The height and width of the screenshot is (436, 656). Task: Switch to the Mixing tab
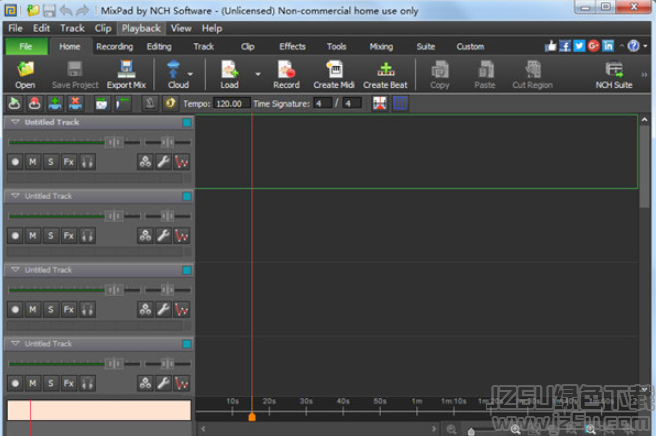coord(381,46)
